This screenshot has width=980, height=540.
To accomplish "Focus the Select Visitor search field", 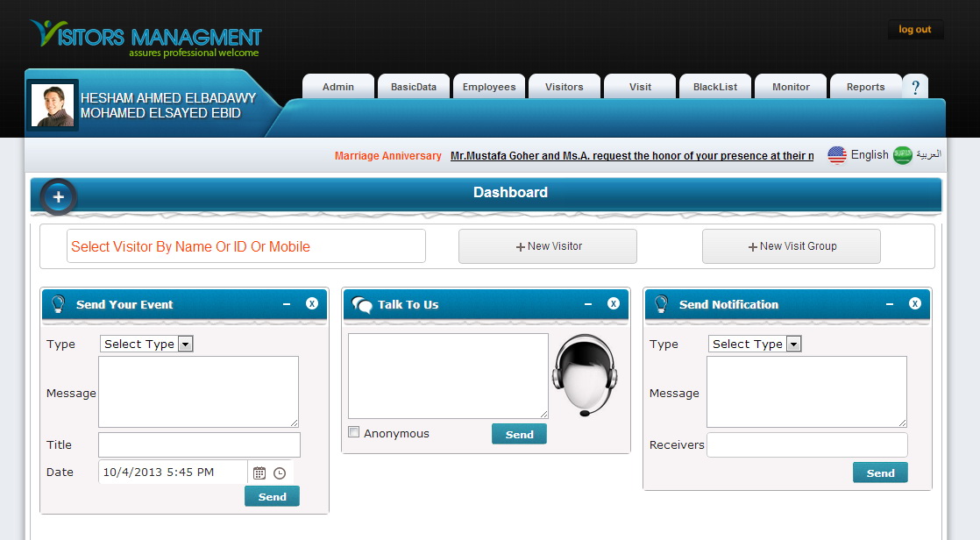I will [246, 246].
